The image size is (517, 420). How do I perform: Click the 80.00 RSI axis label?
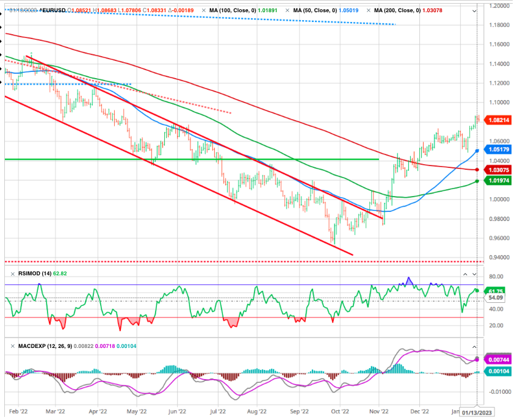pos(496,277)
